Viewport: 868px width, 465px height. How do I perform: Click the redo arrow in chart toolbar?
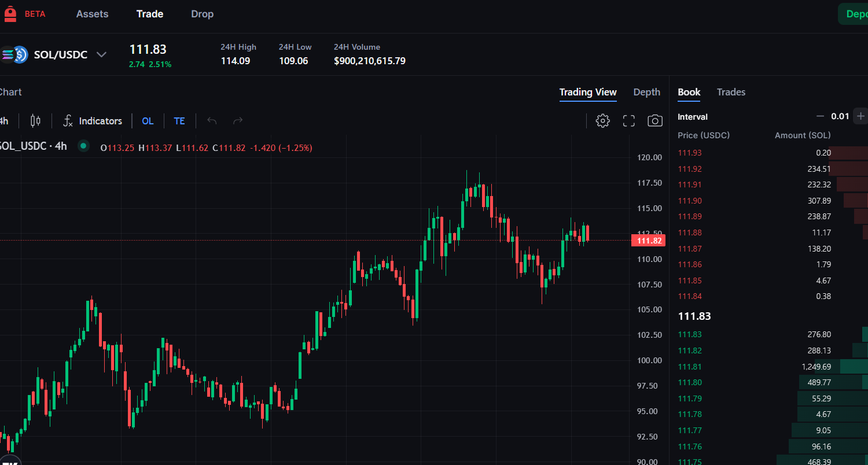point(238,121)
